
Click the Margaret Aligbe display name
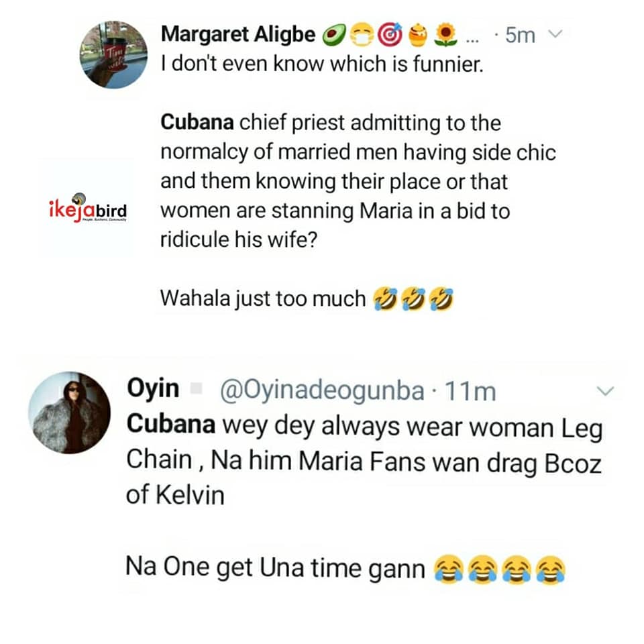point(238,35)
